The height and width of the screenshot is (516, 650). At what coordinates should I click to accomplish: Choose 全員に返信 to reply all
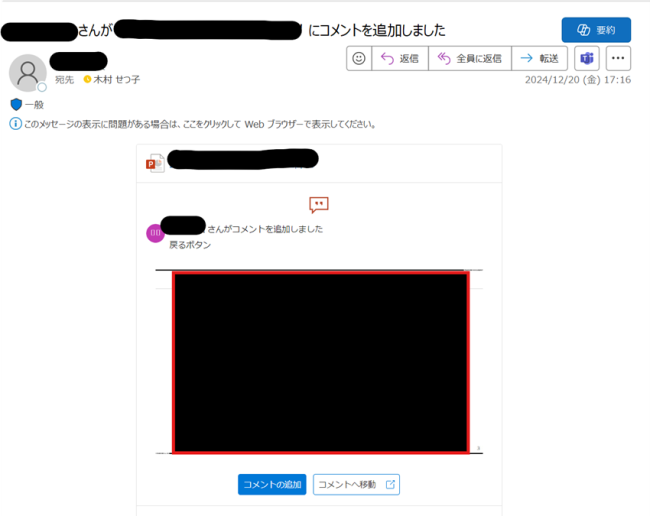469,59
